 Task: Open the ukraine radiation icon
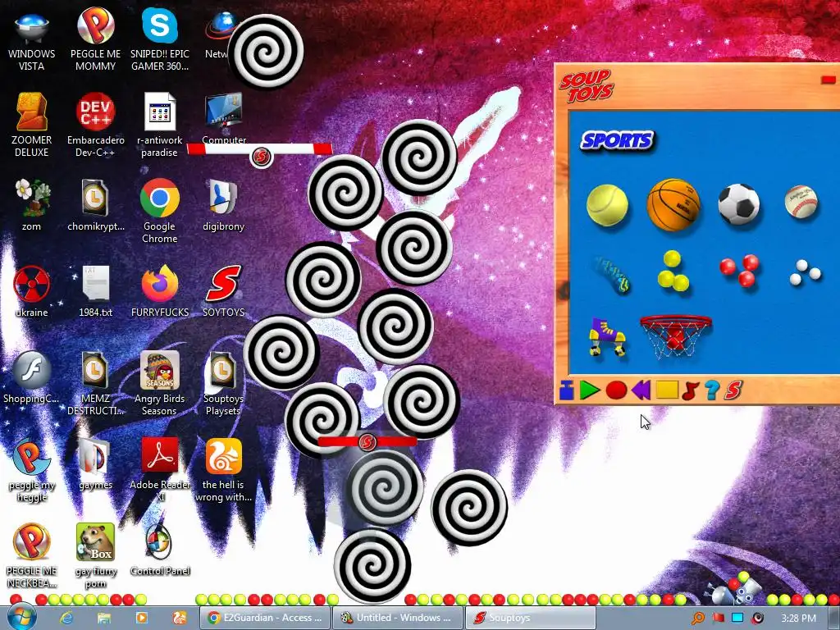pos(32,292)
